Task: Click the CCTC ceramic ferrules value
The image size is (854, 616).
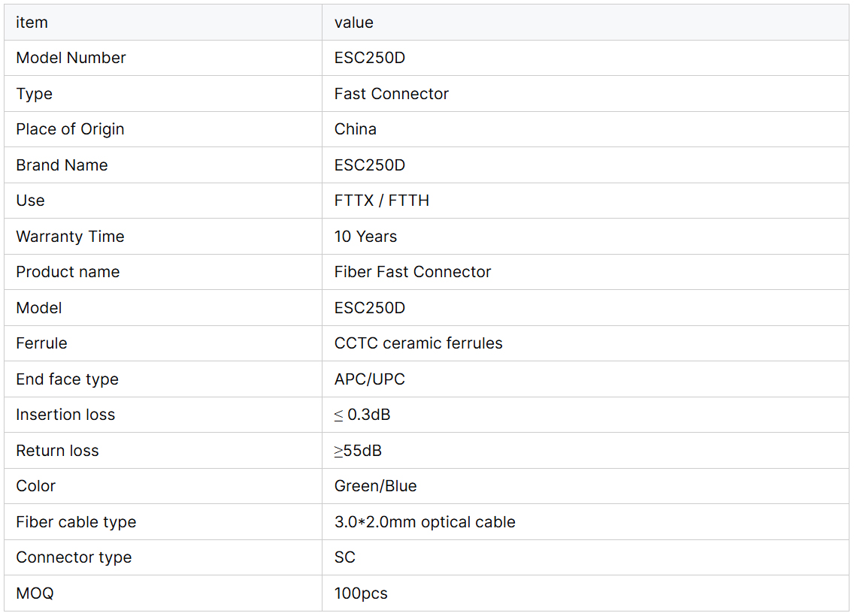Action: click(x=418, y=343)
